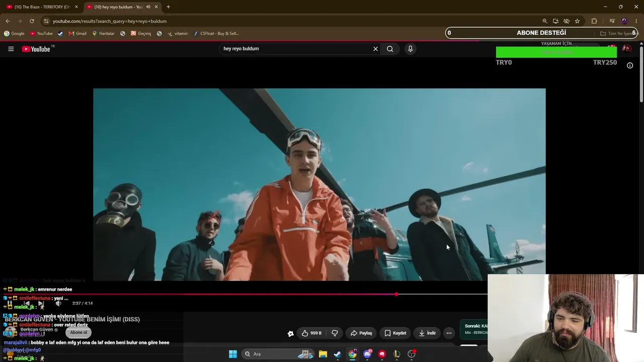Open the Chrome profile avatar
The height and width of the screenshot is (362, 644).
624,21
